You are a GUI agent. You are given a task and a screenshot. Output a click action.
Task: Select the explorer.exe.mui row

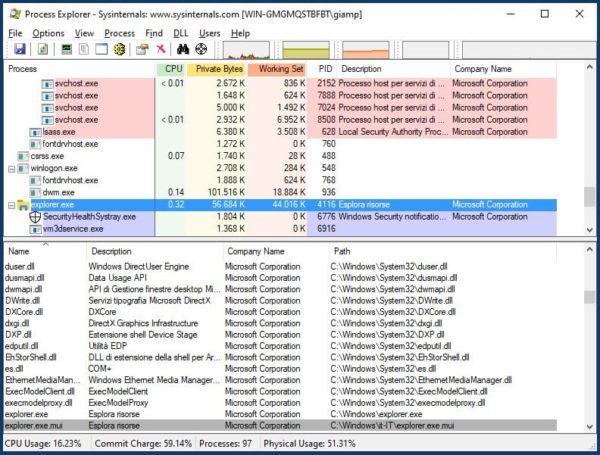point(280,426)
